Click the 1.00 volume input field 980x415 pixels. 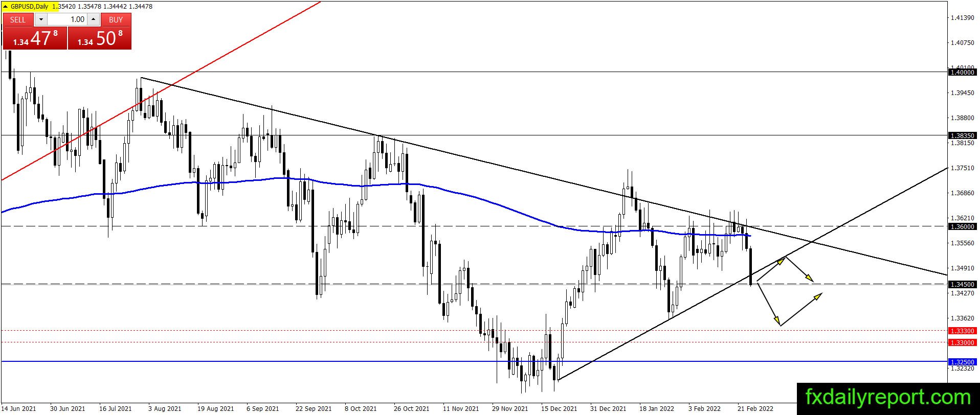(67, 19)
